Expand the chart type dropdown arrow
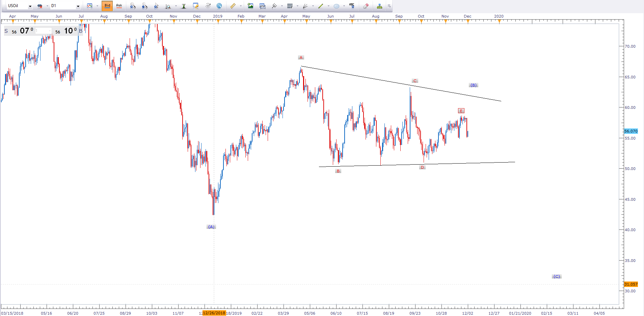Screen dimensions: 644x316 97,6
